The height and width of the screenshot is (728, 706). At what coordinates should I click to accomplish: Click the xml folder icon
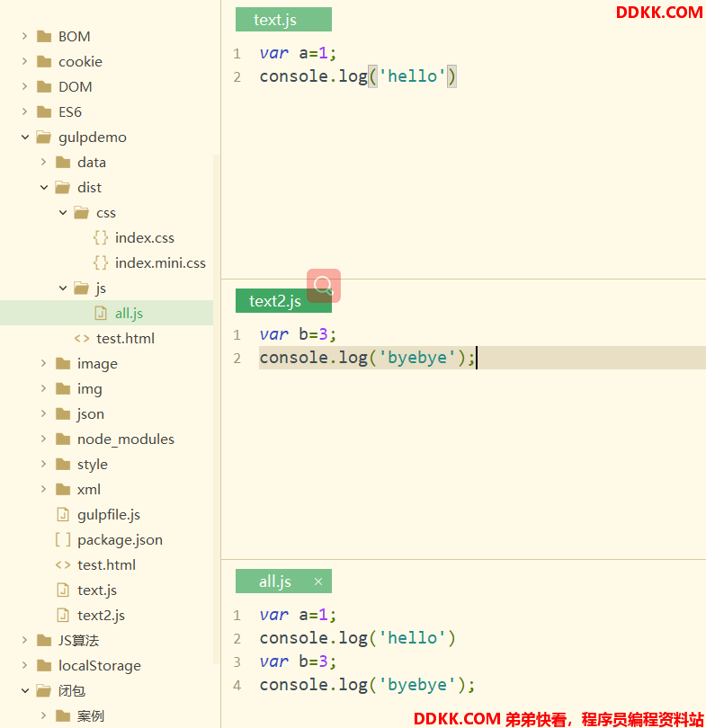63,489
